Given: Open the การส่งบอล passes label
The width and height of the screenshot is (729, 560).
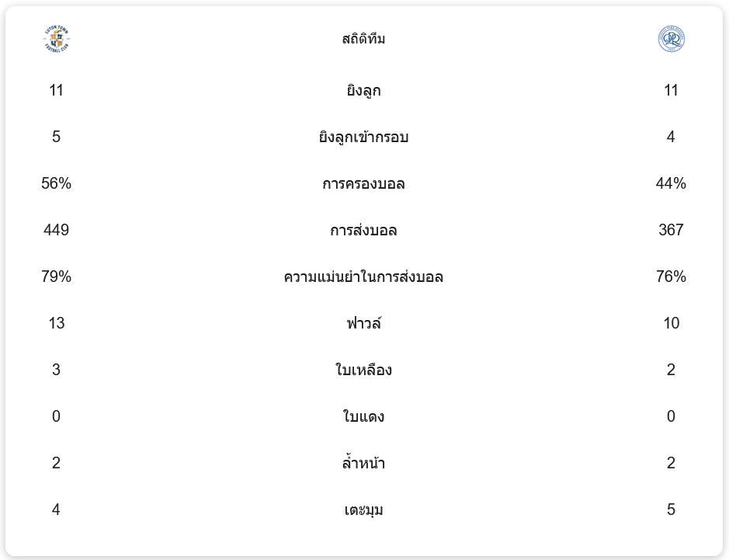Looking at the screenshot, I should pos(363,231).
